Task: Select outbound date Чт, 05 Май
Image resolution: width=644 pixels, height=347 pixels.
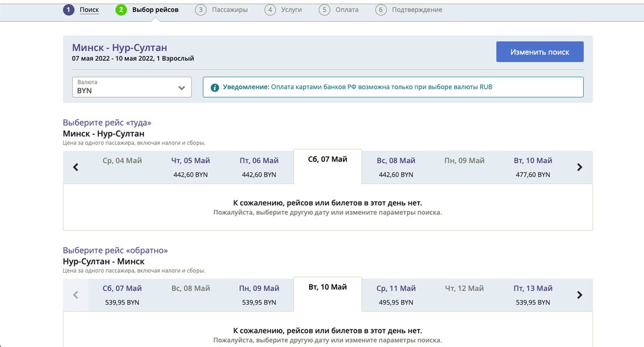Action: click(191, 167)
